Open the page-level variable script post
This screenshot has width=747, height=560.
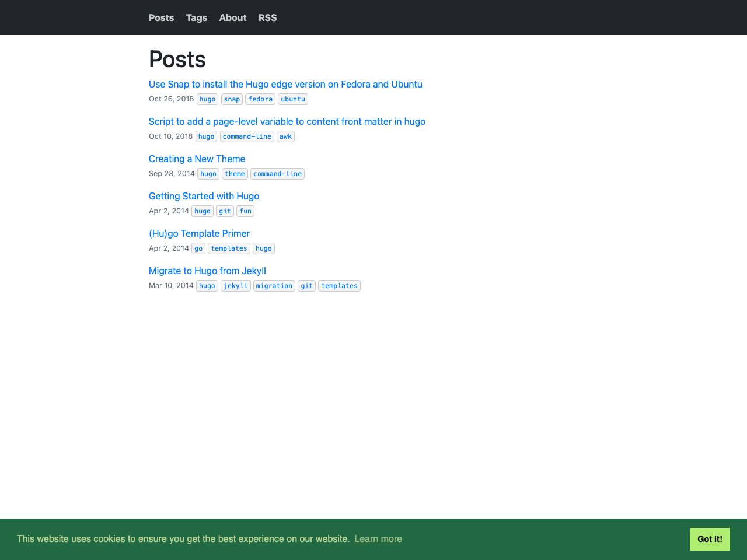coord(287,121)
